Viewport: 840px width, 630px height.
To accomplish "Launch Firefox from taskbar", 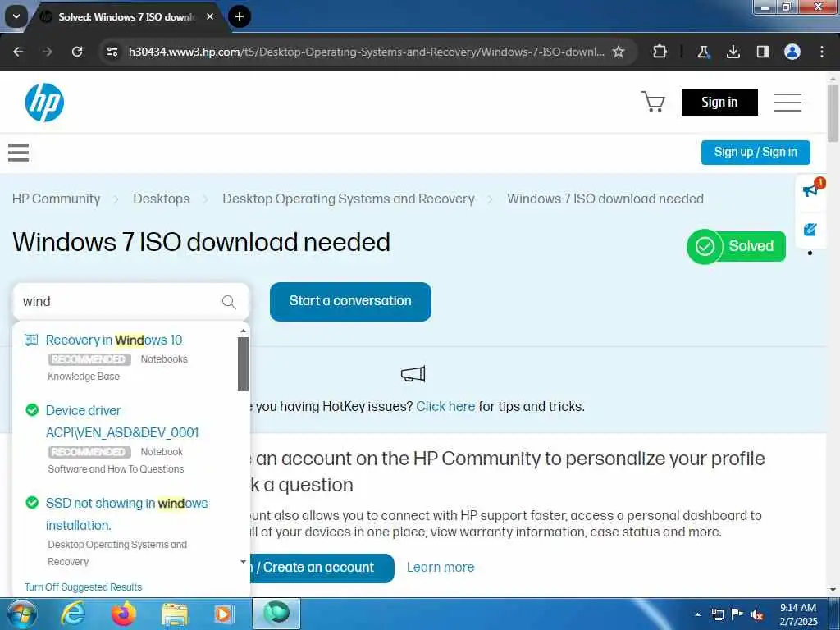I will pyautogui.click(x=123, y=614).
